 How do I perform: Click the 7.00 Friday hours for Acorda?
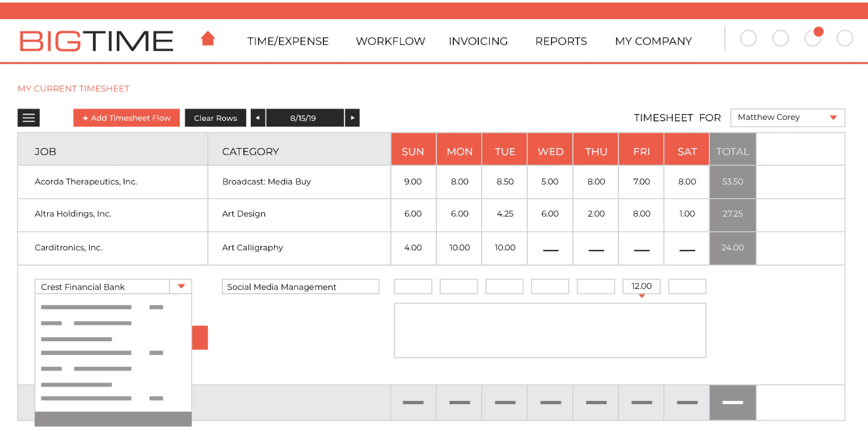(x=642, y=182)
